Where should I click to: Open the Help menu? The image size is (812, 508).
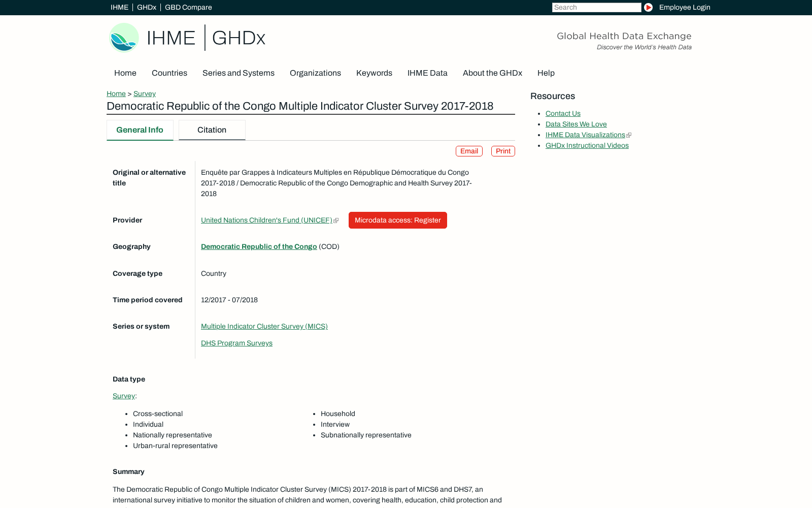tap(546, 73)
